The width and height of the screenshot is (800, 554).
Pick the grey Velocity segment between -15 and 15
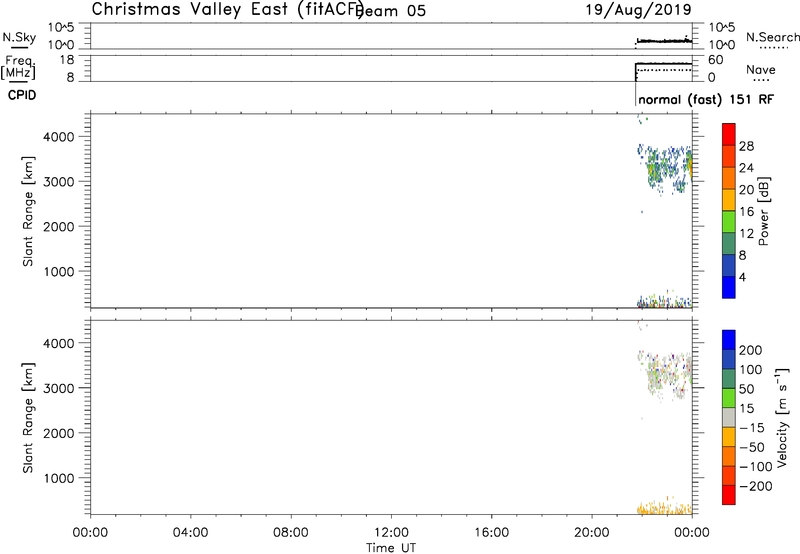tap(729, 417)
